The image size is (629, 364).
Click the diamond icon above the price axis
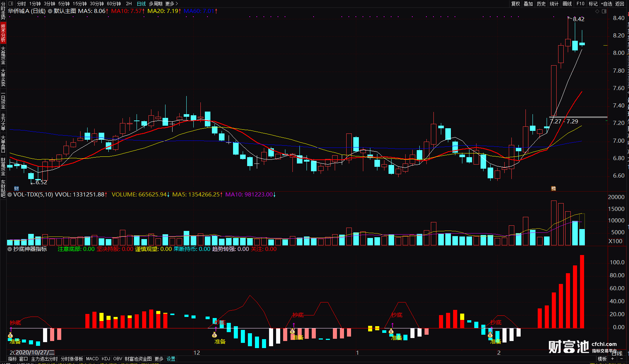click(597, 11)
